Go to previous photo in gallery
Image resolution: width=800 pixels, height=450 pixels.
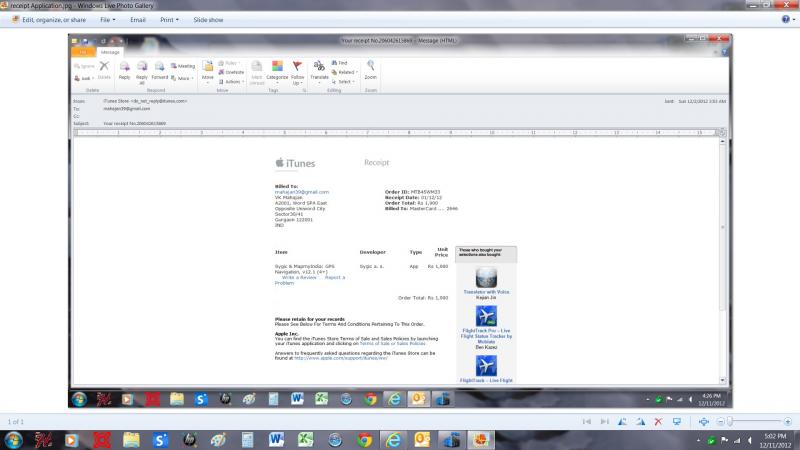pos(587,421)
